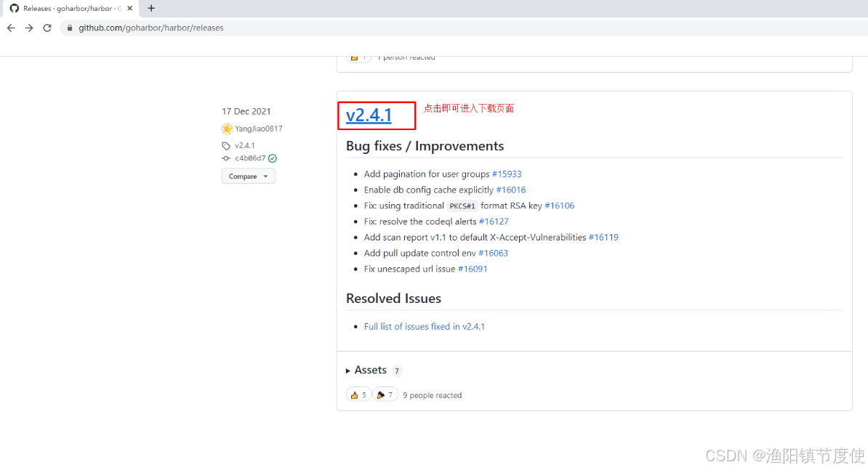868x470 pixels.
Task: Click the tada reaction with 7
Action: [x=385, y=394]
